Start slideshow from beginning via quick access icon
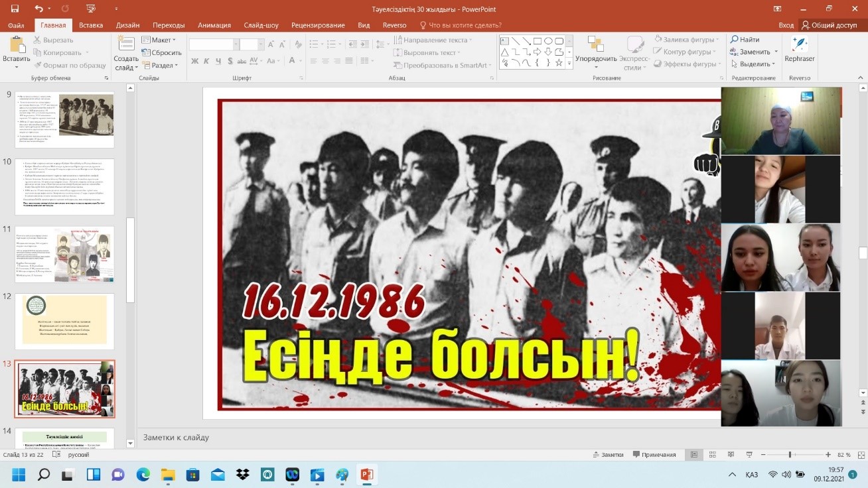The image size is (868, 488). (91, 9)
